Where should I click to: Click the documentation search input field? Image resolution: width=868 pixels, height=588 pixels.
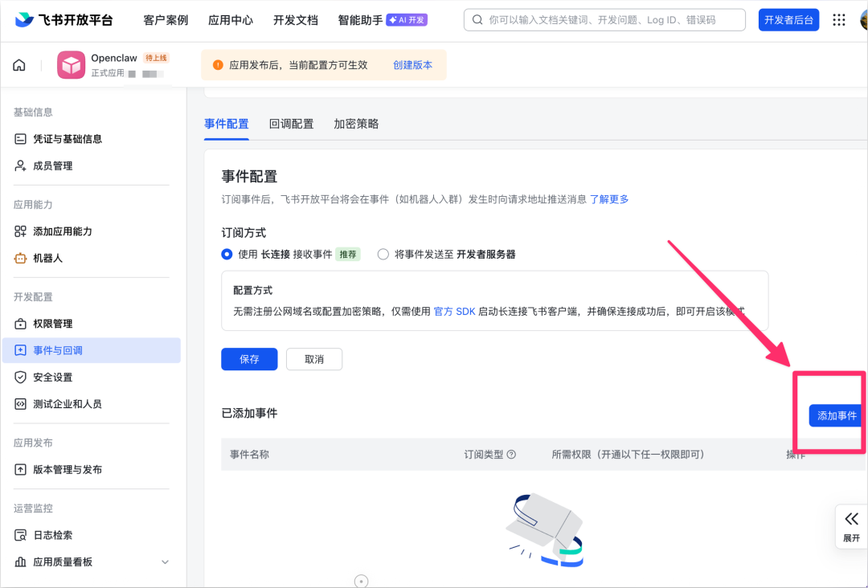coord(603,20)
